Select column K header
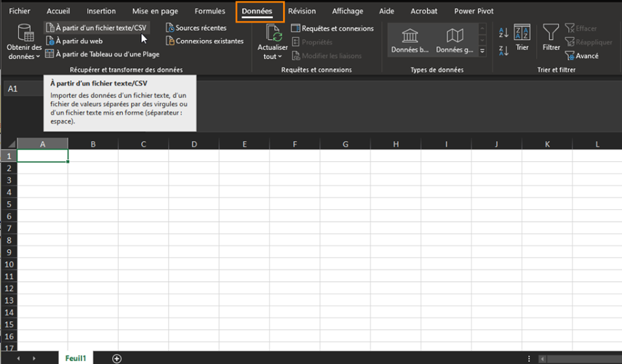This screenshot has height=364, width=622. point(547,144)
